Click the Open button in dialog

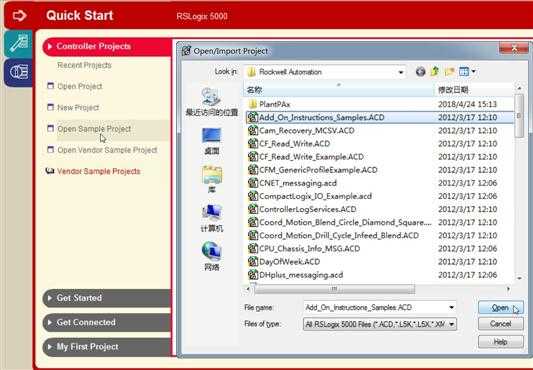coord(501,308)
